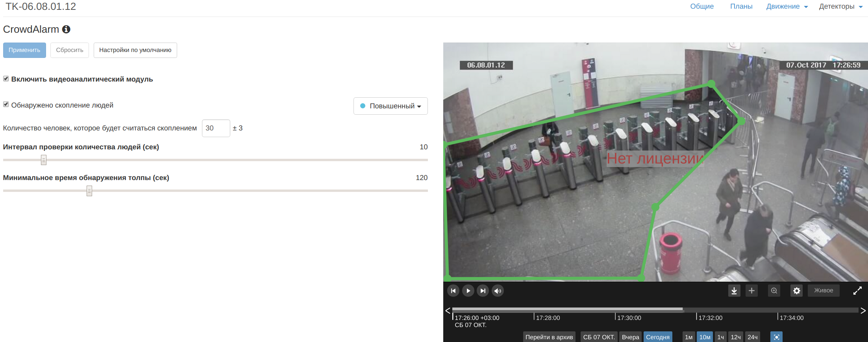The width and height of the screenshot is (868, 342).
Task: Click the timeline focus icon button
Action: tap(776, 337)
